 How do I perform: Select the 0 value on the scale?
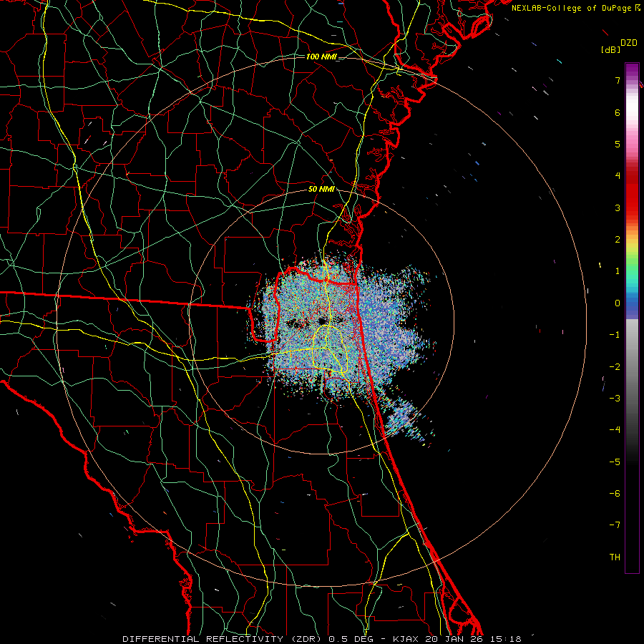pyautogui.click(x=618, y=303)
